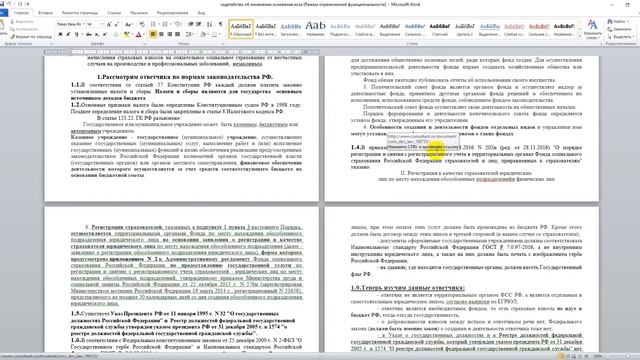Sort selected text
The height and width of the screenshot is (360, 640).
coord(209,24)
